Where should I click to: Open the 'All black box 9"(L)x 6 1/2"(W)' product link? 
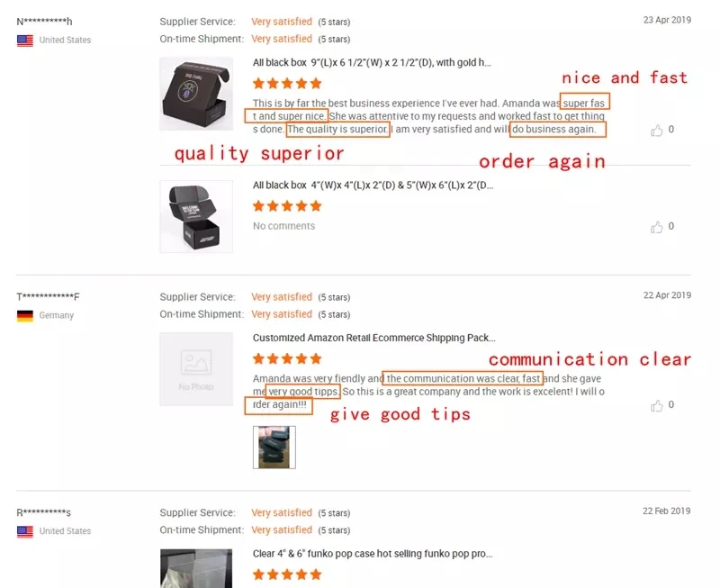(372, 62)
